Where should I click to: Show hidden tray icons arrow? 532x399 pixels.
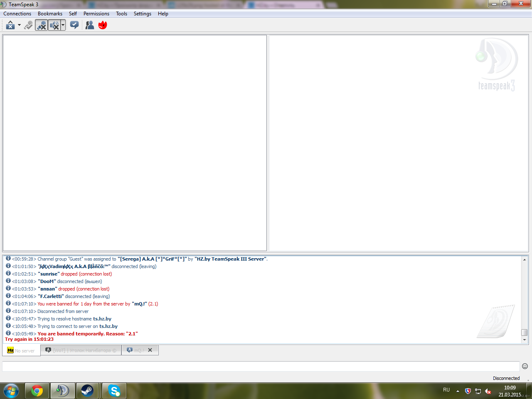pyautogui.click(x=458, y=391)
